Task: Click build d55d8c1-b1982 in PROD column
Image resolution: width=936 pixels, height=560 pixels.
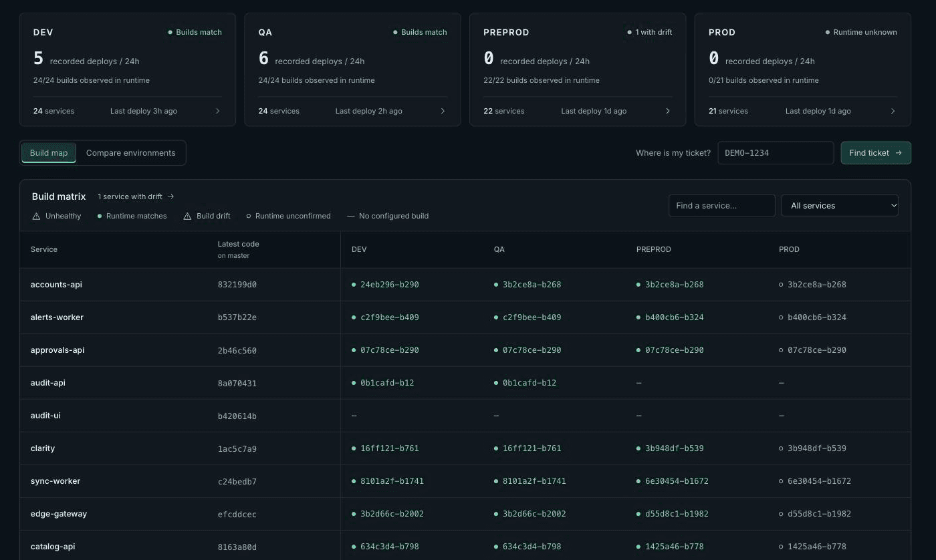Action: (x=819, y=514)
